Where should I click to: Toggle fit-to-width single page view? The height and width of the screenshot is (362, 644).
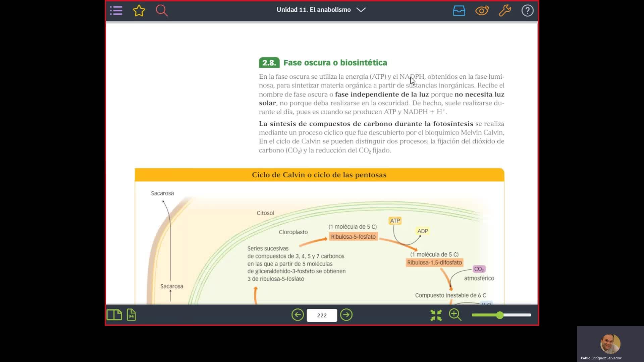pyautogui.click(x=131, y=315)
